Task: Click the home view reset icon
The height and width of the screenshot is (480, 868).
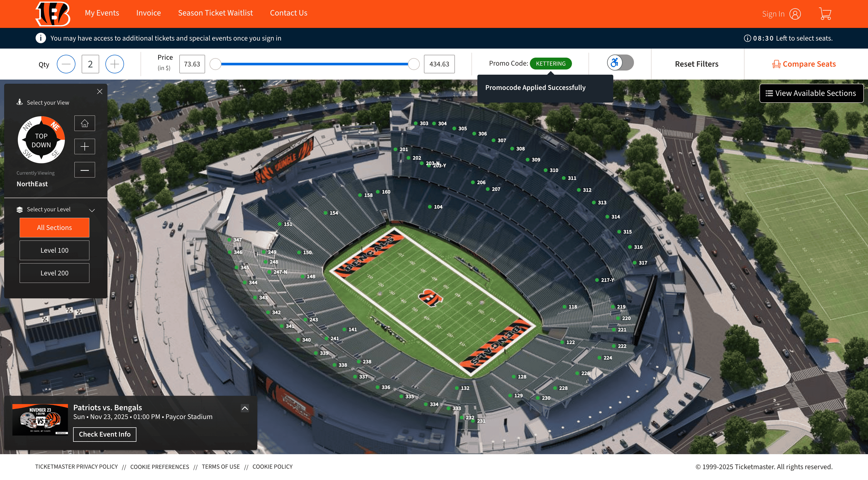Action: [84, 123]
